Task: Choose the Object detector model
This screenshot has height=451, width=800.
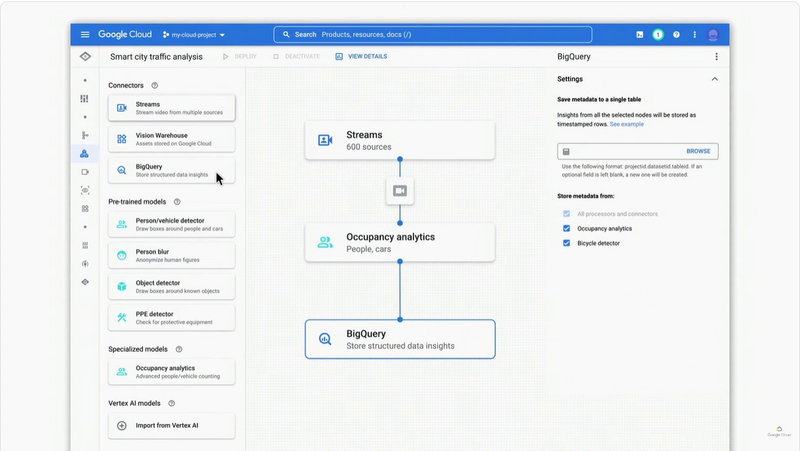Action: pos(171,287)
